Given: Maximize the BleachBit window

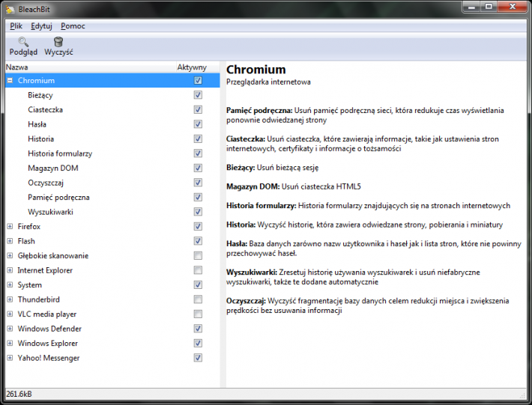Looking at the screenshot, I should 489,7.
